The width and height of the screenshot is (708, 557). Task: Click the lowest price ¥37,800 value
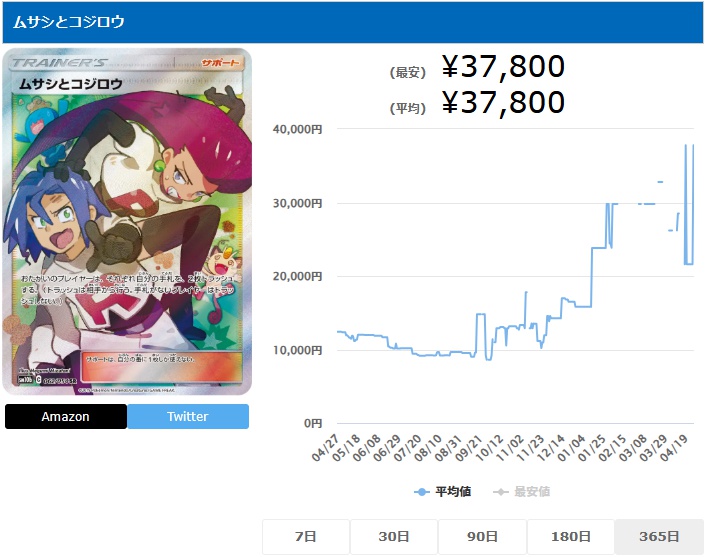click(503, 67)
